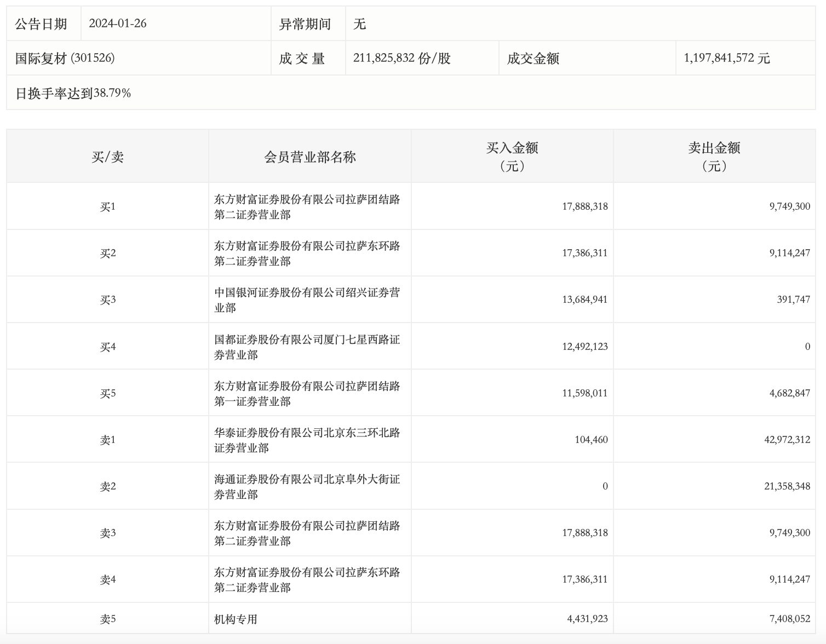Select the 卖3 row label
The image size is (826, 644).
[108, 533]
